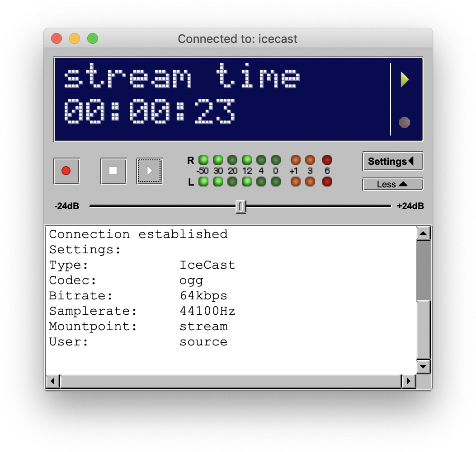Click the L channel 30 dB LED
Screen dimensions: 476x452
pos(218,182)
